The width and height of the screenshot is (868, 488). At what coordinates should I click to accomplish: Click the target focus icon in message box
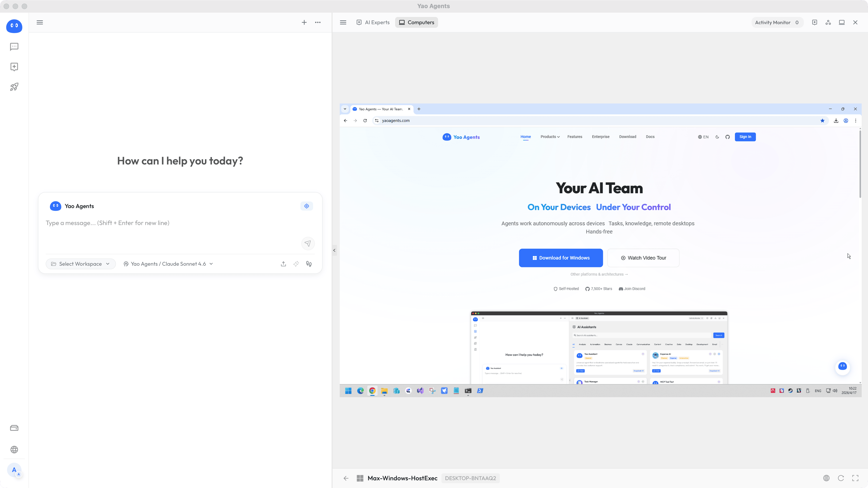coord(307,206)
